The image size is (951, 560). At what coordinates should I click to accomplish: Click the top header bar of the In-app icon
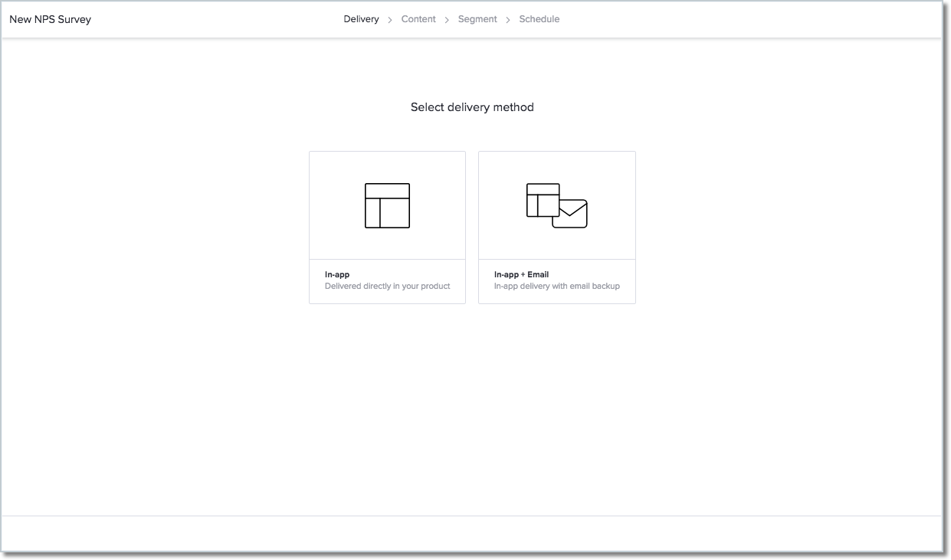387,190
